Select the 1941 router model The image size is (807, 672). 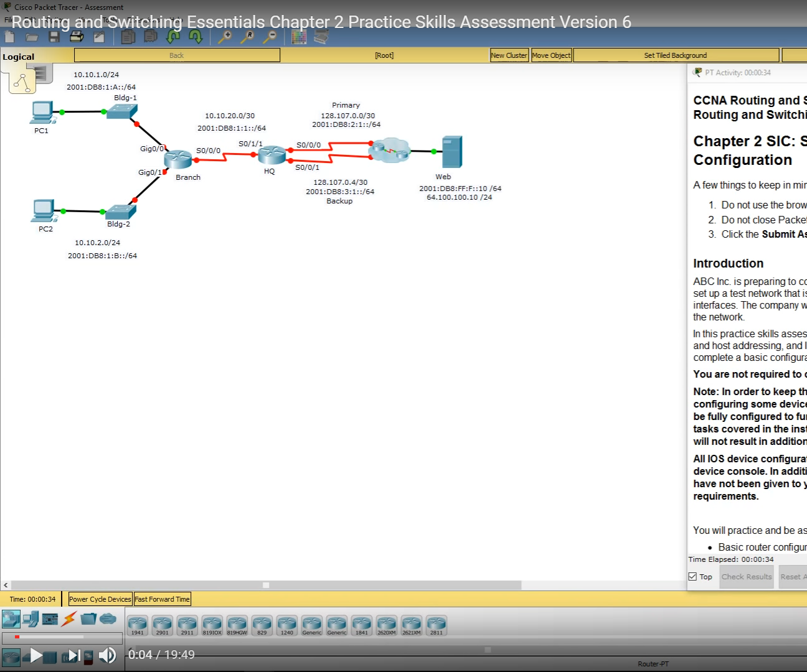[x=138, y=625]
